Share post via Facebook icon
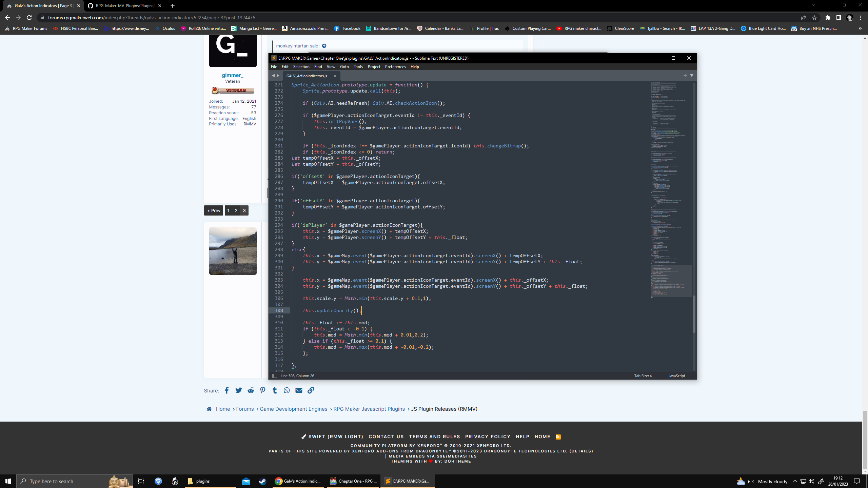The height and width of the screenshot is (488, 868). point(226,390)
